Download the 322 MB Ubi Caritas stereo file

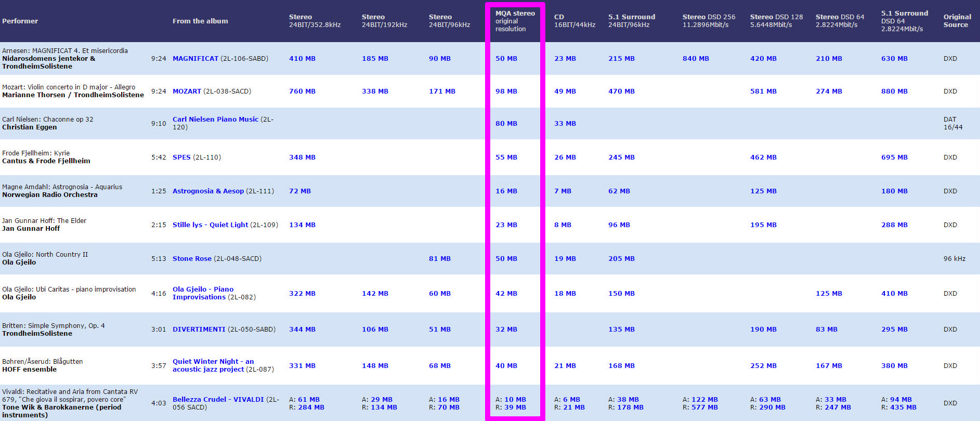[302, 294]
